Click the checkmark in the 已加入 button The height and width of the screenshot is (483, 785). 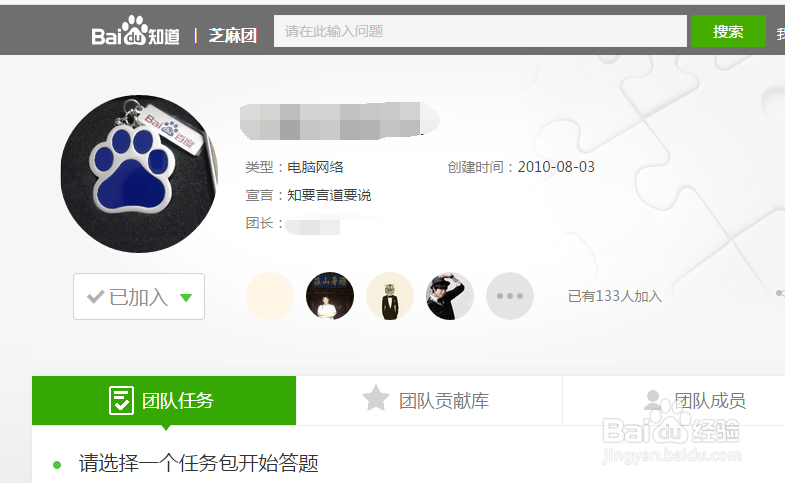[x=95, y=297]
